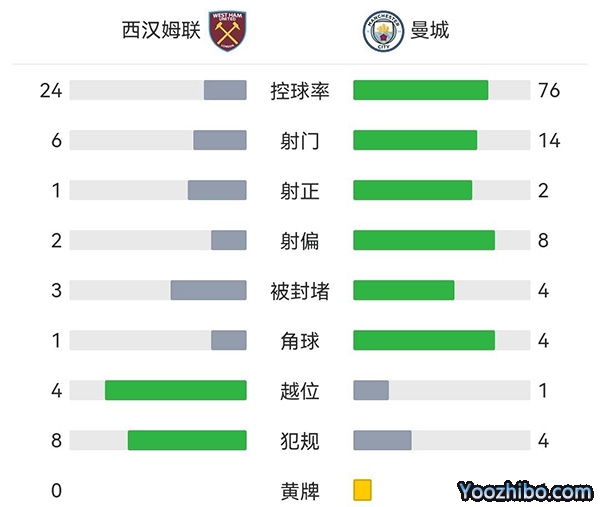Click Manchester City's gray 犯规 bar
Screen dimensions: 600x507
point(382,441)
